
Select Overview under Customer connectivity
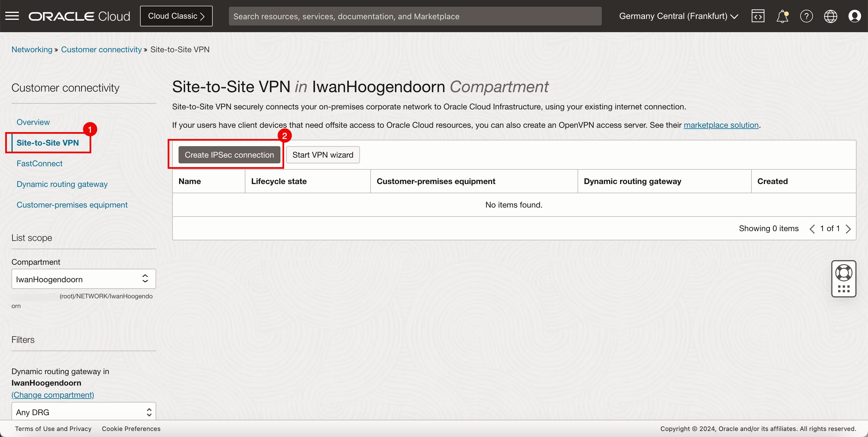tap(33, 121)
